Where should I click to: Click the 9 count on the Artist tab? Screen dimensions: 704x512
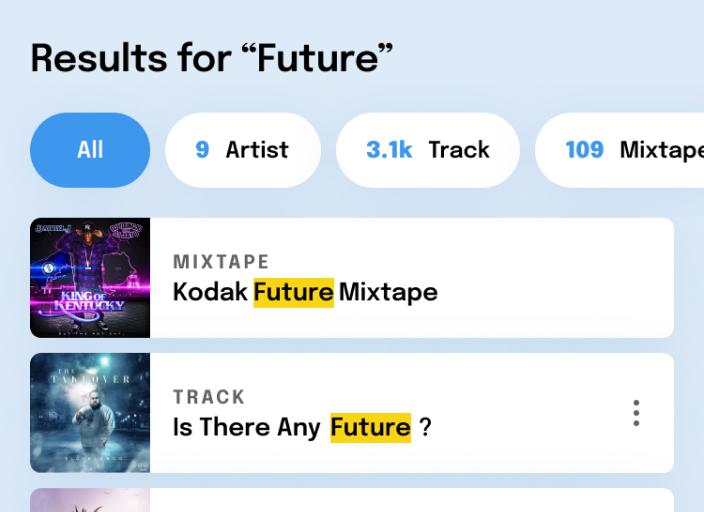coord(202,150)
